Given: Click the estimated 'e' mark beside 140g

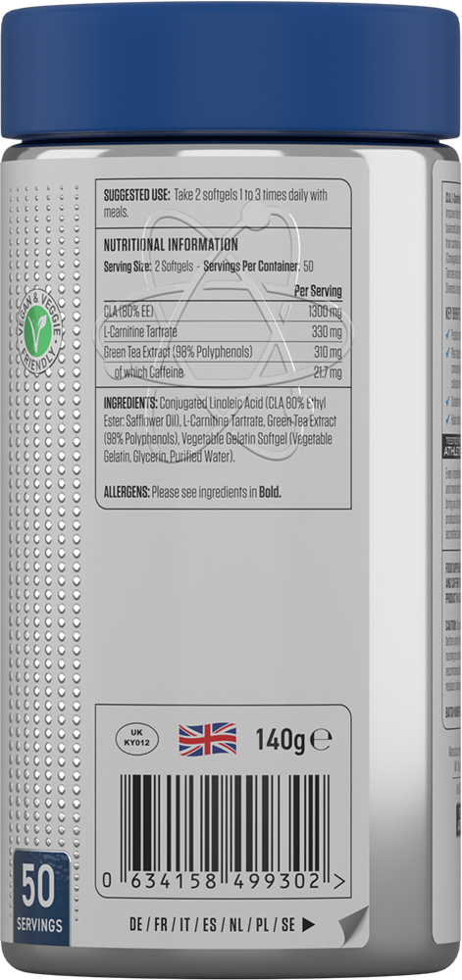Looking at the screenshot, I should (x=322, y=740).
